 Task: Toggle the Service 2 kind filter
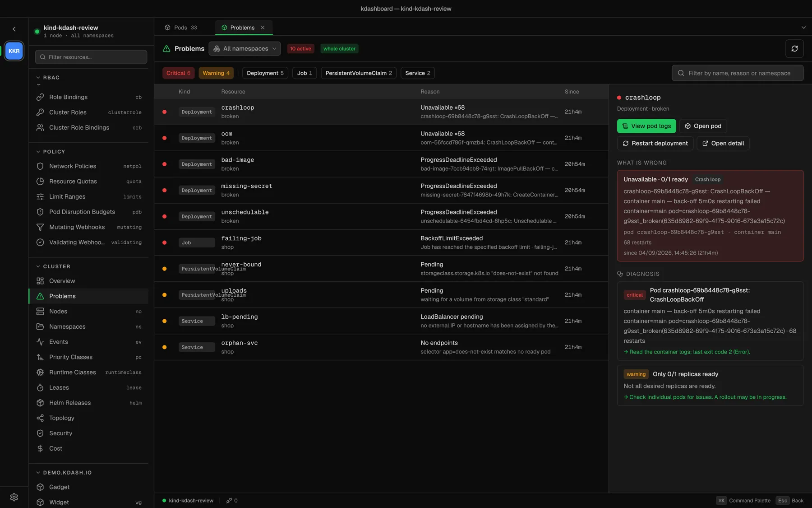(x=418, y=73)
